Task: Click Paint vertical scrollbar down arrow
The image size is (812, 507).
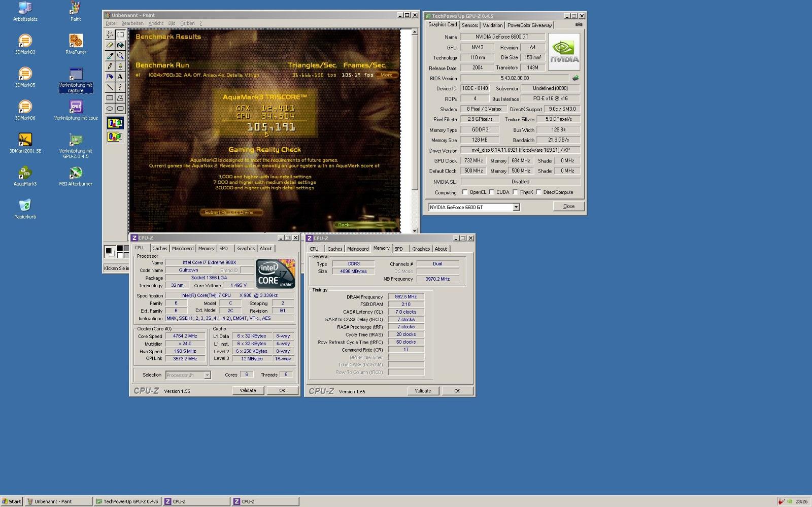Action: tap(415, 230)
